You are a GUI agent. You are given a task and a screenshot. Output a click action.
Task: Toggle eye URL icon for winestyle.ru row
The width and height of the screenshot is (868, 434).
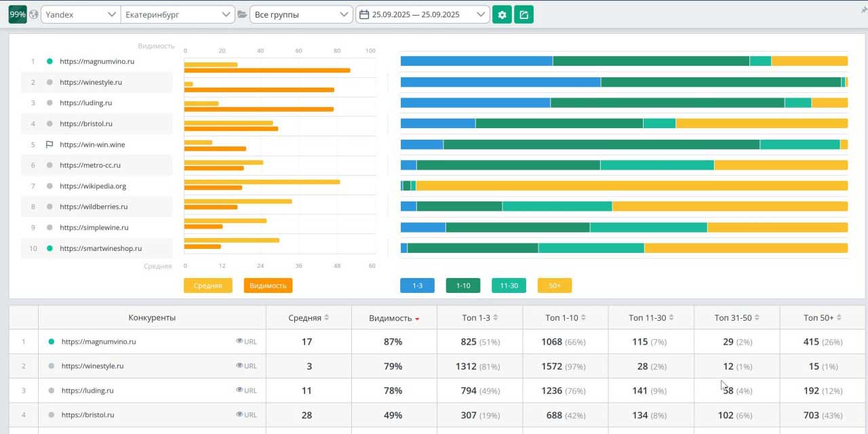pyautogui.click(x=239, y=366)
